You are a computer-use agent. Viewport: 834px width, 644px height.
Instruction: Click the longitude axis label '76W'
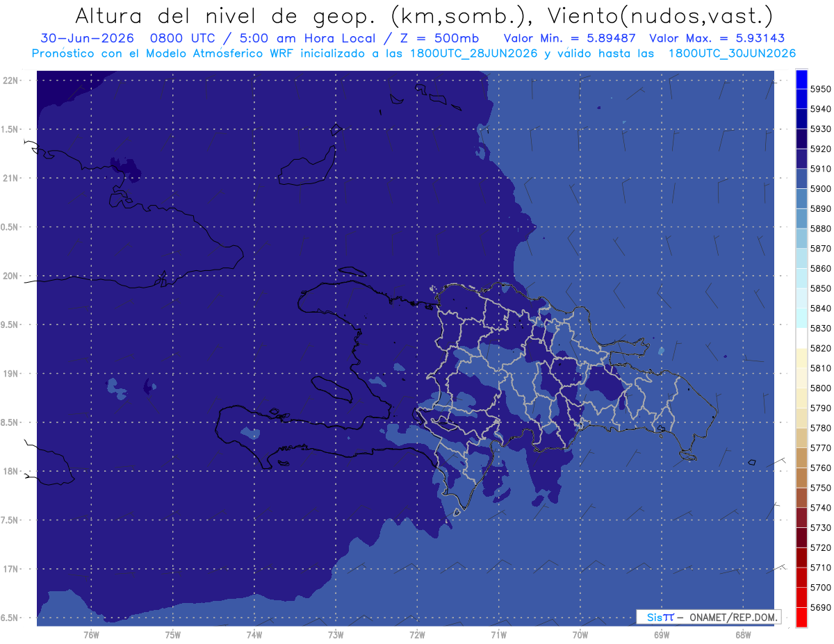[x=91, y=634]
